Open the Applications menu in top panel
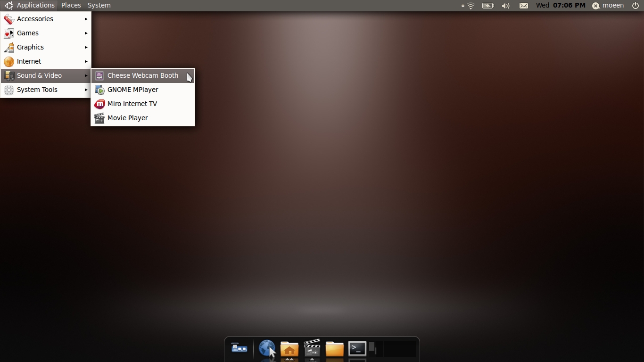 coord(29,5)
